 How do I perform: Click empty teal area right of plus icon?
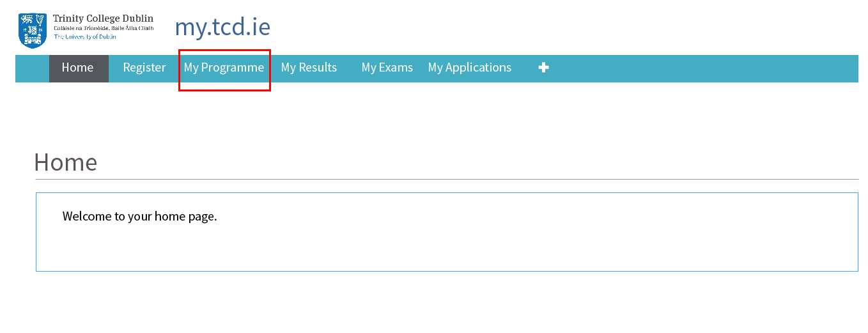703,68
